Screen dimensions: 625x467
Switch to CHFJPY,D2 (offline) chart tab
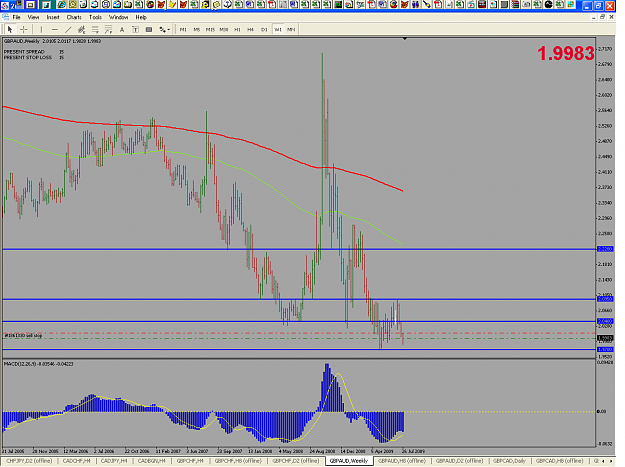[29, 461]
